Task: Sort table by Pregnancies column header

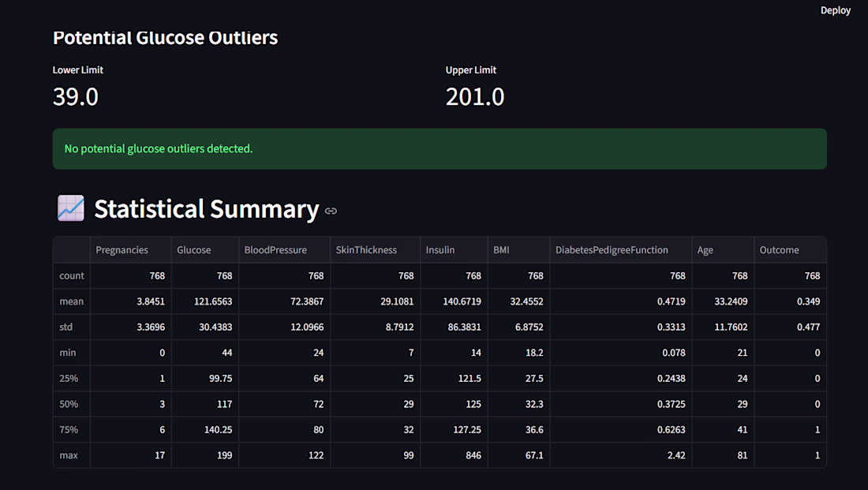Action: coord(131,249)
